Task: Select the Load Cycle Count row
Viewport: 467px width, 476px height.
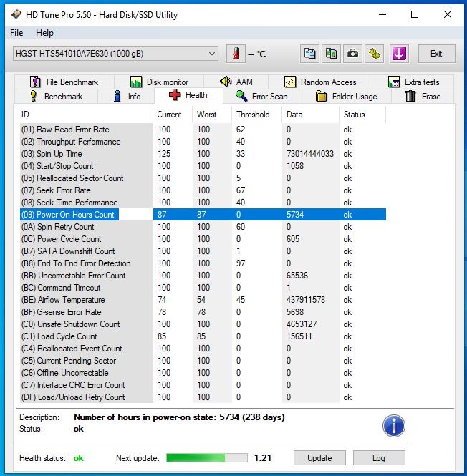Action: [203, 336]
